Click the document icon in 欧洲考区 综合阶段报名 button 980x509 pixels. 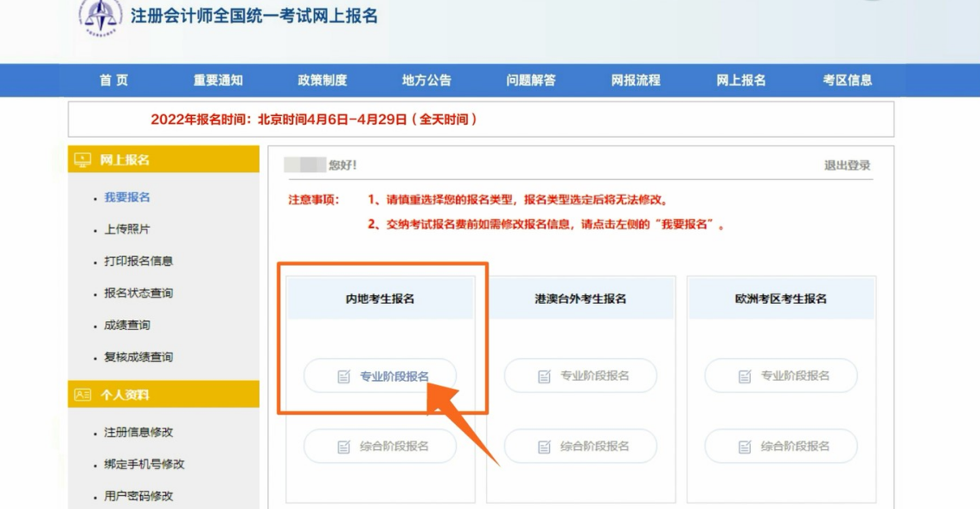click(x=743, y=447)
